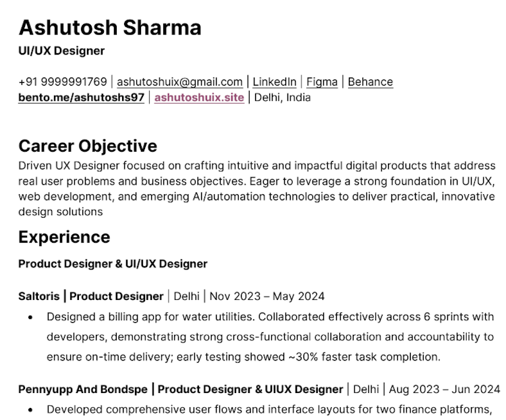Follow the Figma link
The height and width of the screenshot is (420, 506).
point(322,82)
